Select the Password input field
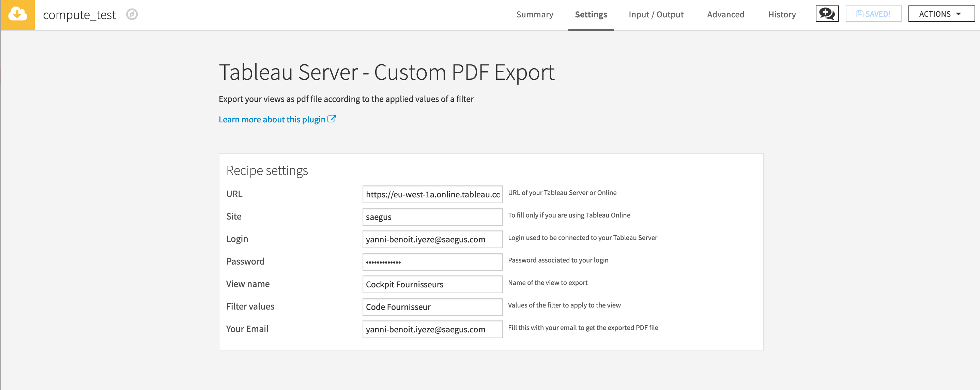This screenshot has width=980, height=390. pyautogui.click(x=432, y=262)
